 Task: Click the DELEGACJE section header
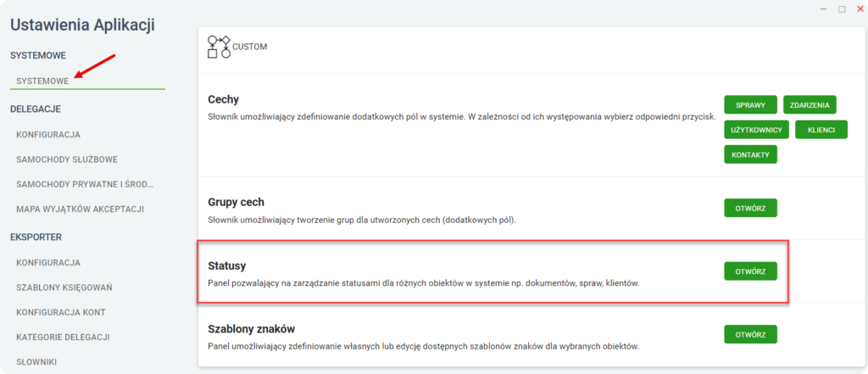pyautogui.click(x=36, y=109)
